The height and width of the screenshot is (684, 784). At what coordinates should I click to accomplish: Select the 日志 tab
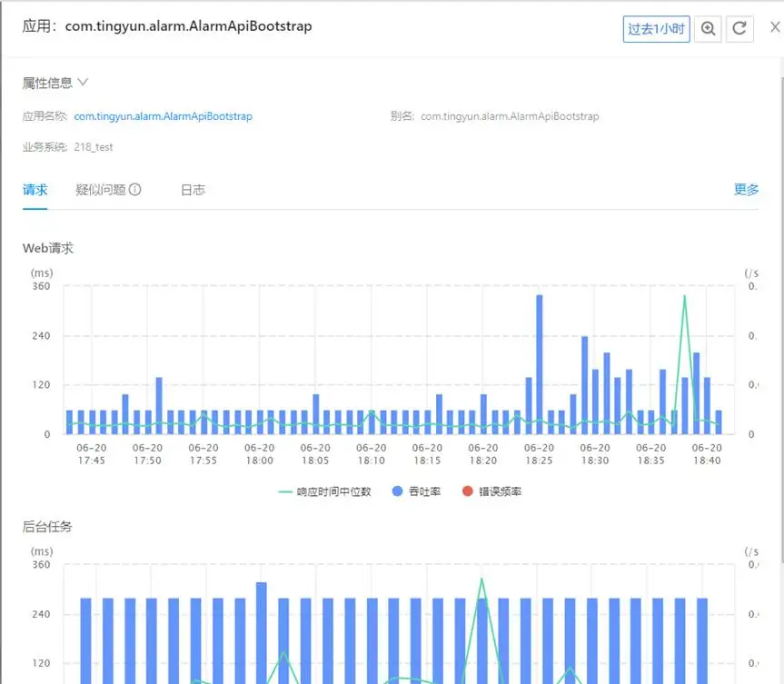[x=193, y=190]
